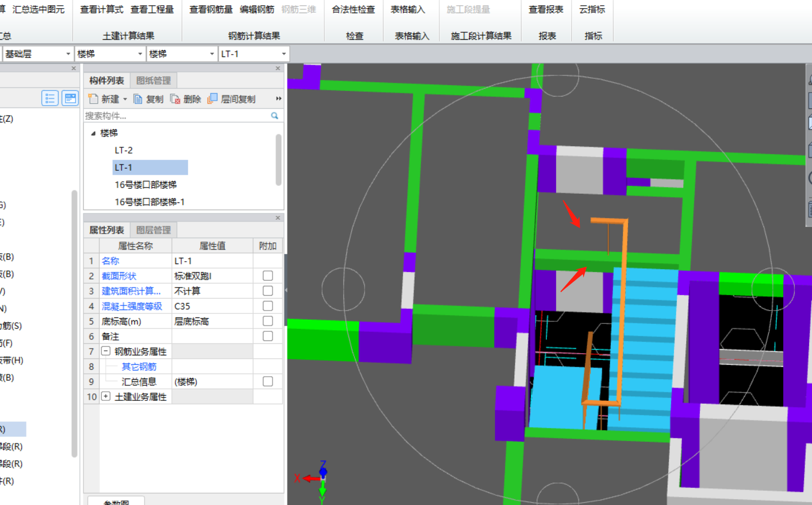Click the C35 concrete grade value
812x505 pixels.
[x=212, y=306]
